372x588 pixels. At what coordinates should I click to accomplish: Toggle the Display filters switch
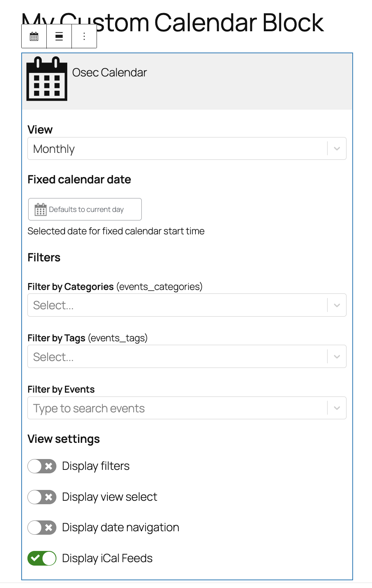(x=42, y=466)
